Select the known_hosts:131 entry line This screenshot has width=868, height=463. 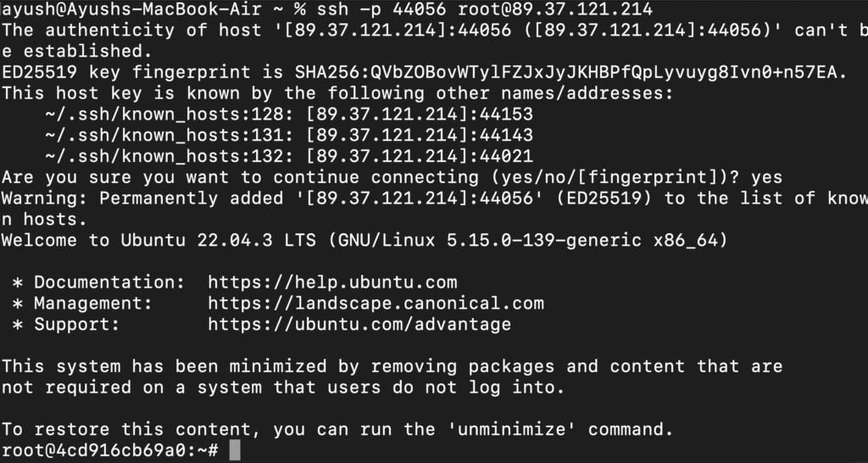click(x=288, y=135)
